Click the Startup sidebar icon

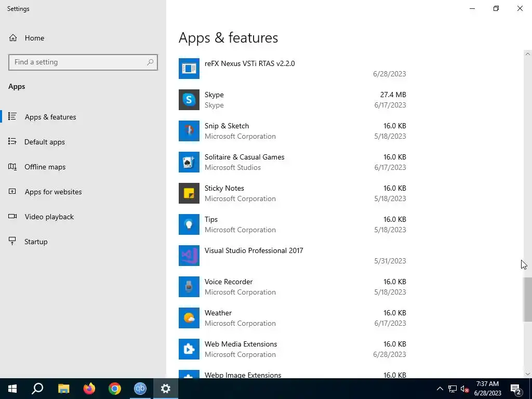click(12, 241)
